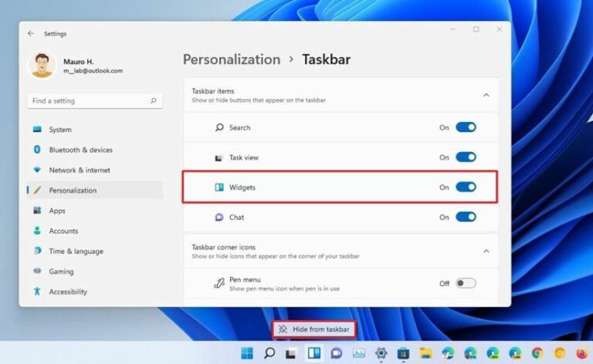Screen dimensions: 593x364
Task: Open the Widgets icon on the taskbar
Action: coord(313,353)
